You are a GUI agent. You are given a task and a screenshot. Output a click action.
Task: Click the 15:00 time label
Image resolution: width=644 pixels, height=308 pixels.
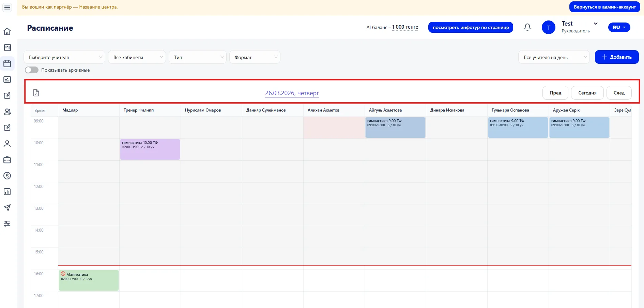tap(39, 252)
